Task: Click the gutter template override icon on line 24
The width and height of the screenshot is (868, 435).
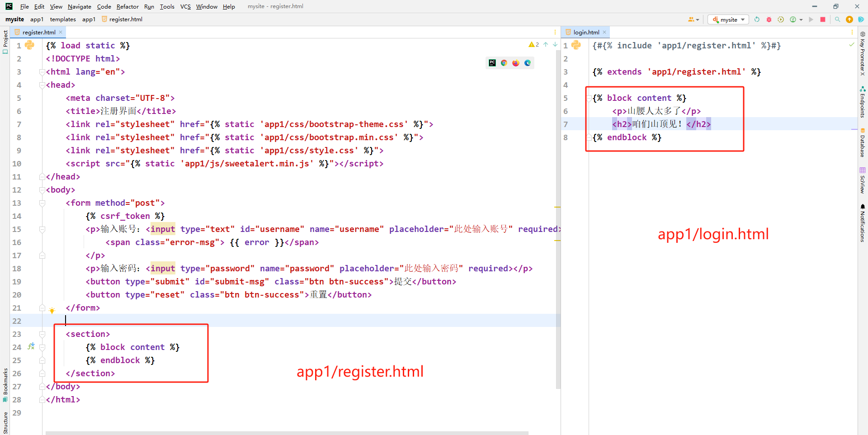Action: (31, 346)
